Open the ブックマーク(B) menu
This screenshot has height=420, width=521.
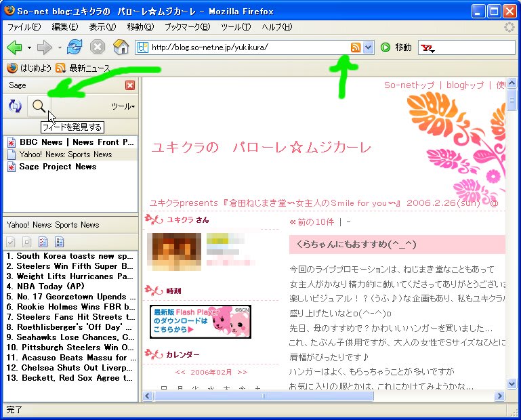pos(188,27)
